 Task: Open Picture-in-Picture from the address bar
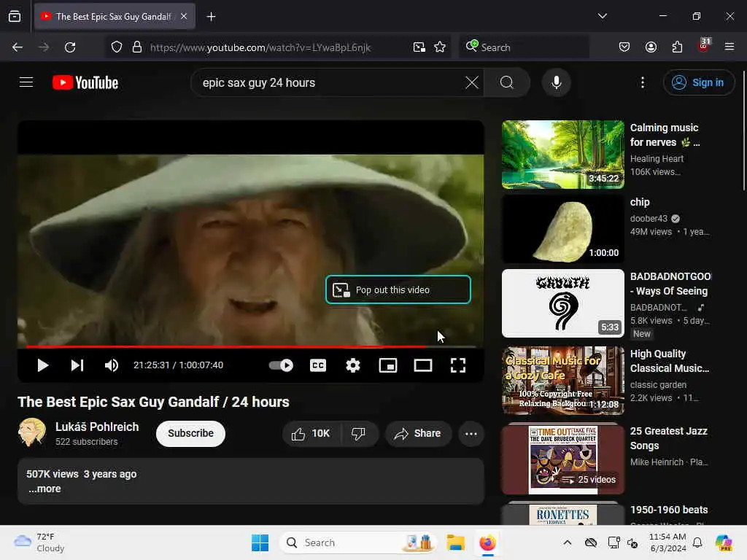pos(419,47)
